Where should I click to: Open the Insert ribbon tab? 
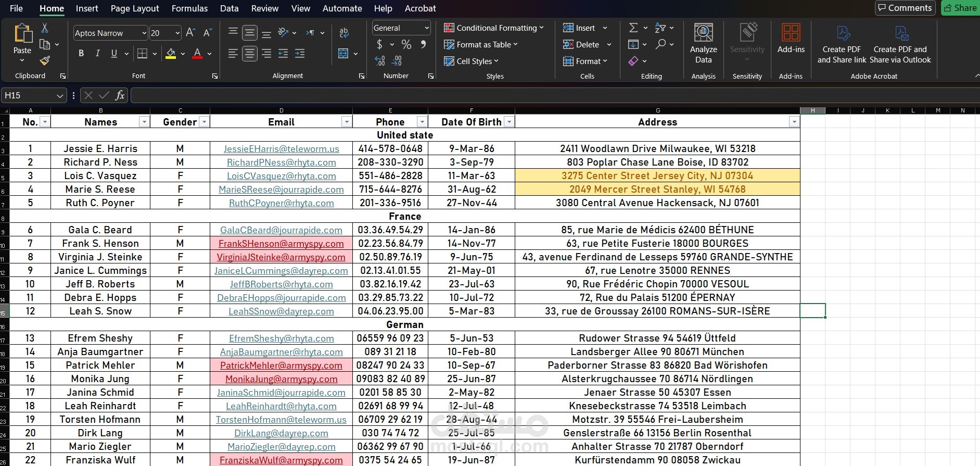pos(87,8)
